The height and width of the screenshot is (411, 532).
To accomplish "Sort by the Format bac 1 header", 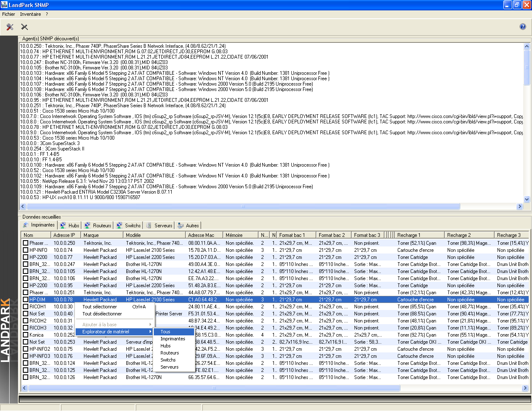I will 296,235.
